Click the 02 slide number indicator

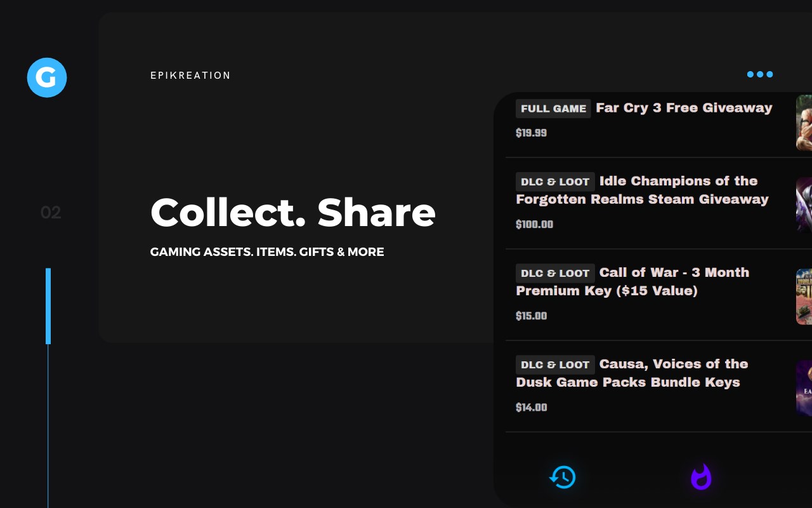click(x=51, y=213)
